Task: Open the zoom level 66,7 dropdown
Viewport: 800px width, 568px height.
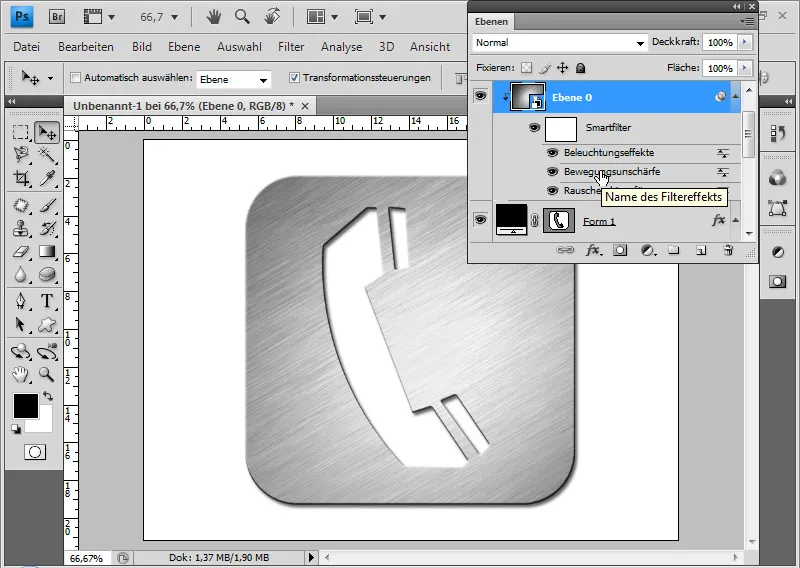Action: click(174, 17)
